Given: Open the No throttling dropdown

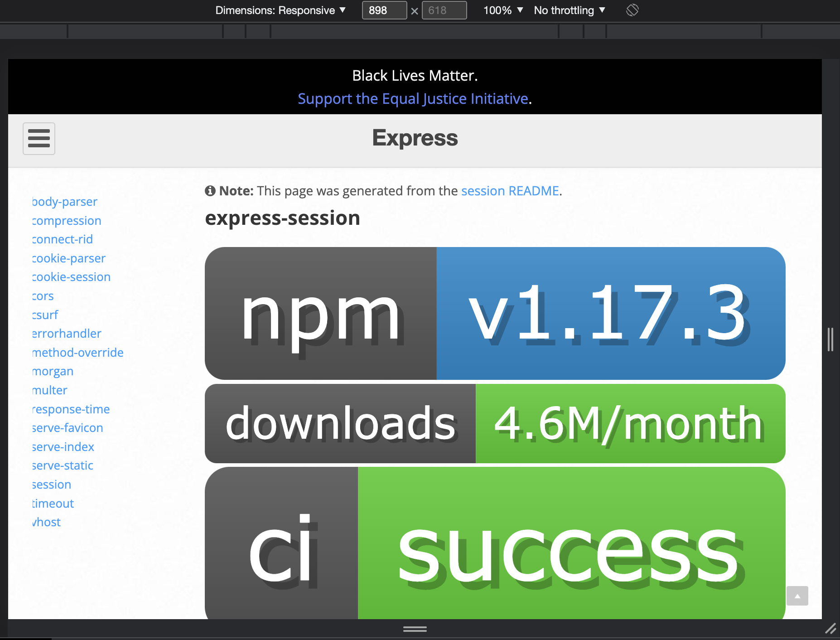Looking at the screenshot, I should (x=569, y=10).
